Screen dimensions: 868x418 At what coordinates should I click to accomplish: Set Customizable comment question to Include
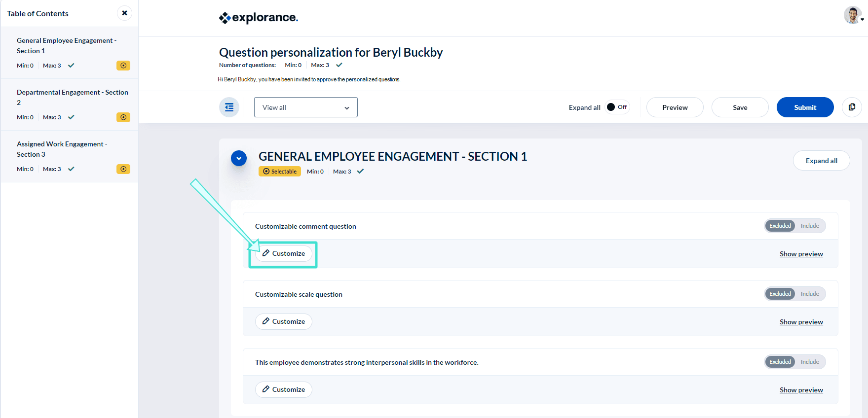point(809,226)
